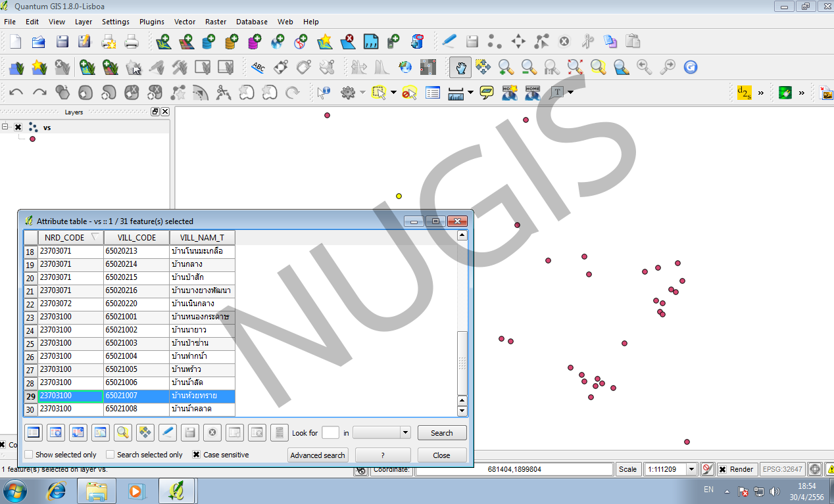
Task: Toggle layer editing with the pencil
Action: coord(449,41)
